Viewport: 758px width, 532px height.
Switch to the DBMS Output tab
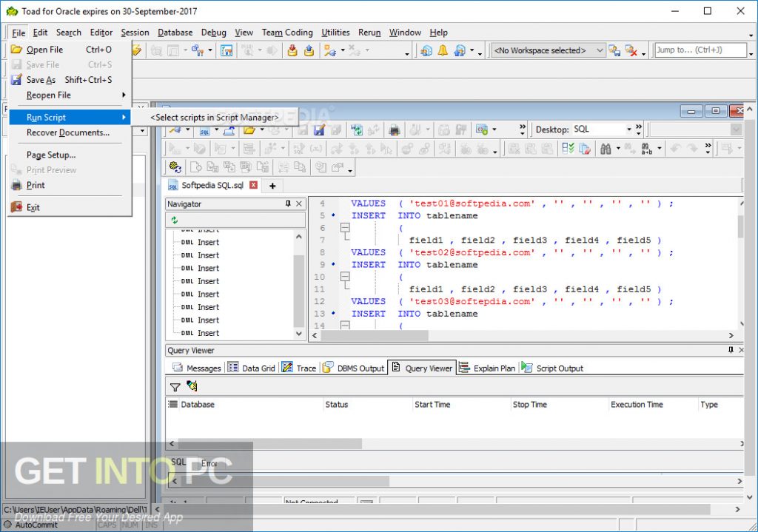pyautogui.click(x=353, y=368)
